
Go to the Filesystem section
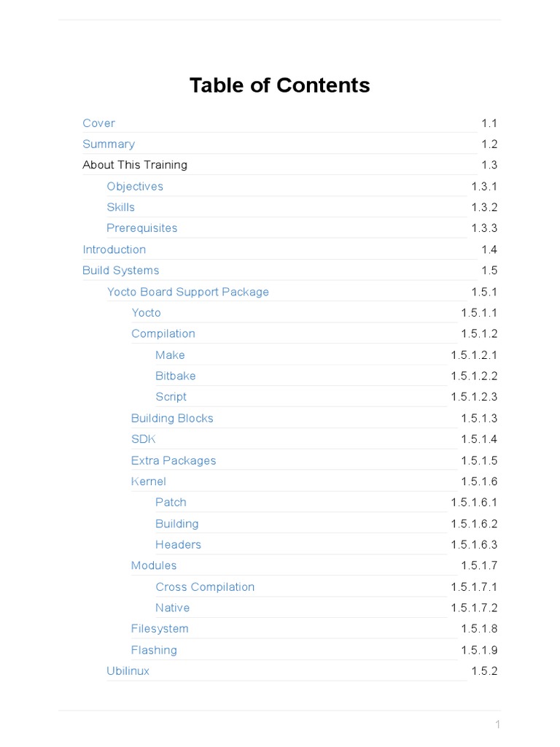(160, 629)
